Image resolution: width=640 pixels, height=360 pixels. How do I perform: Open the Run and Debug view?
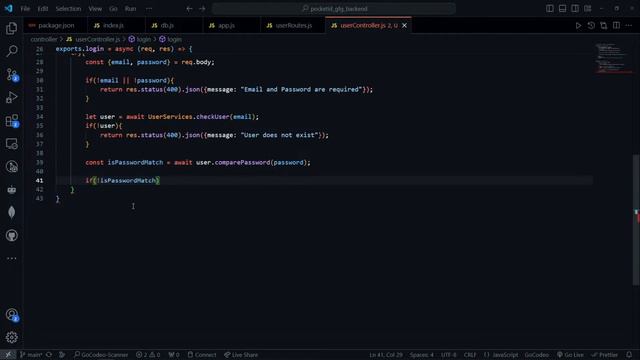click(11, 98)
